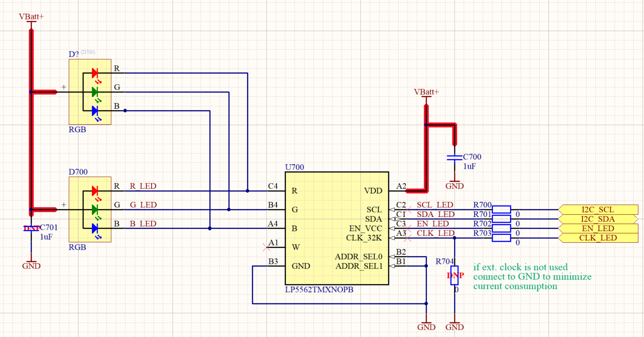This screenshot has height=337, width=644.
Task: Click pin number B3 on U700
Action: click(x=273, y=261)
